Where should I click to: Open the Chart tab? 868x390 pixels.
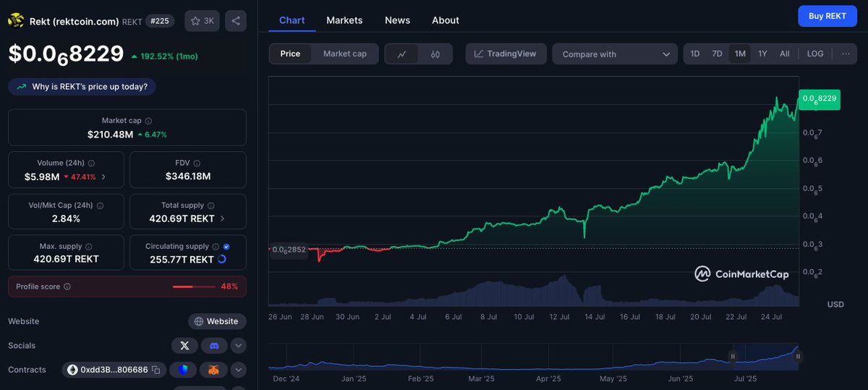coord(292,20)
